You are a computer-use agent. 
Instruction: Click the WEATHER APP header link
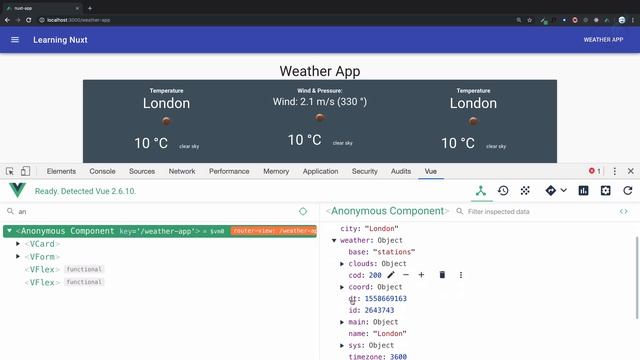(x=603, y=40)
